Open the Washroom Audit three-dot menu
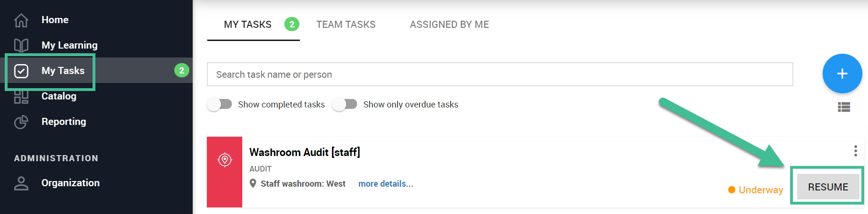 click(x=855, y=151)
